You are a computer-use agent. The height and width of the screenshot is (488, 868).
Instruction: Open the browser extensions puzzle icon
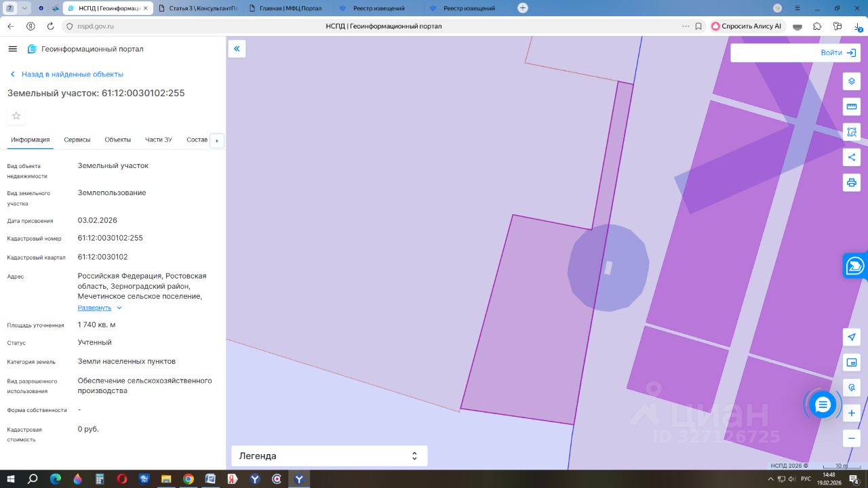[x=817, y=26]
